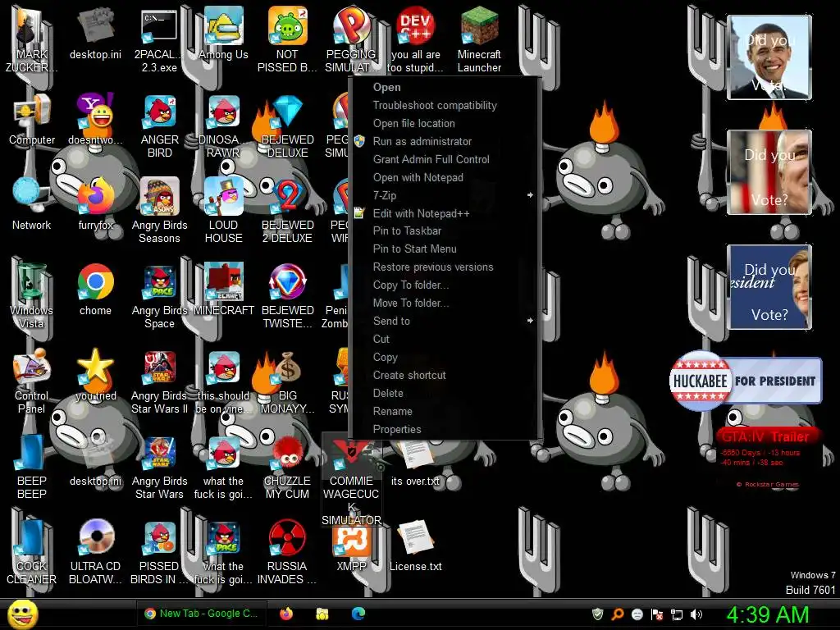The image size is (840, 630).
Task: Choose Rename in the context menu
Action: pyautogui.click(x=445, y=412)
